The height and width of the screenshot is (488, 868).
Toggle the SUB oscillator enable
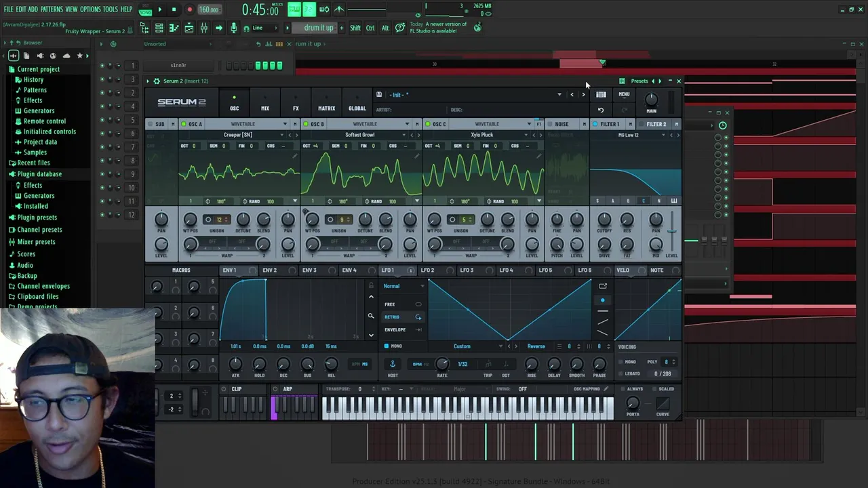[151, 124]
